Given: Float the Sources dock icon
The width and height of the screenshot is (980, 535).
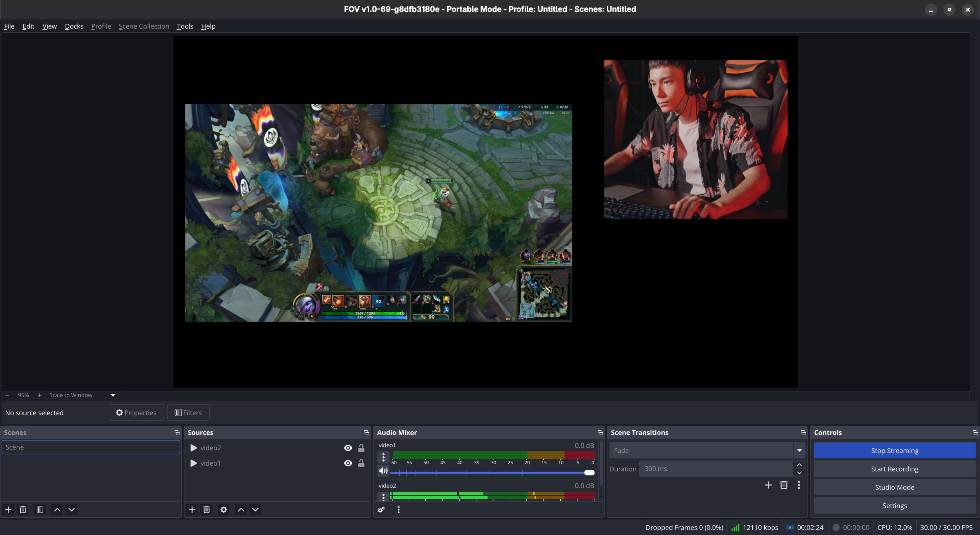Looking at the screenshot, I should coord(366,432).
